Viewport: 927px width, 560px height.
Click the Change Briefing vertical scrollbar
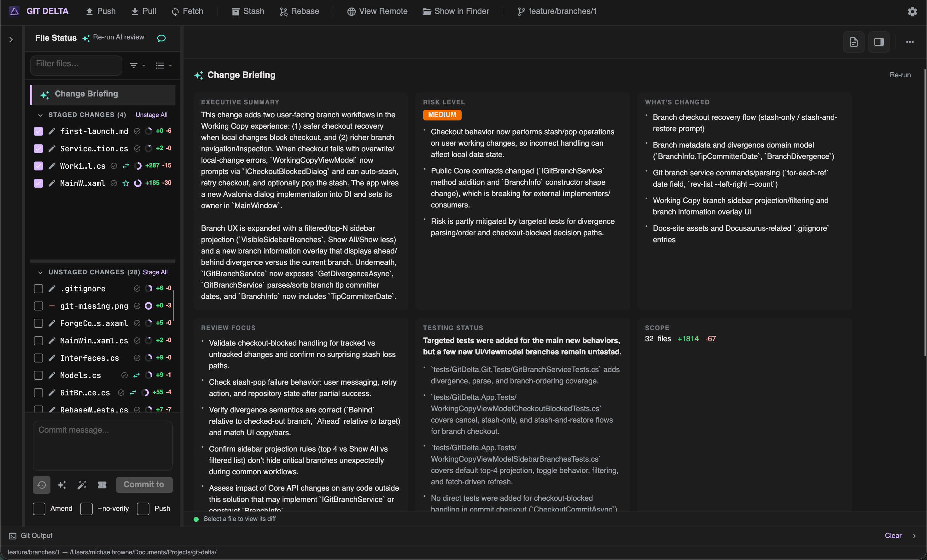[x=924, y=212]
